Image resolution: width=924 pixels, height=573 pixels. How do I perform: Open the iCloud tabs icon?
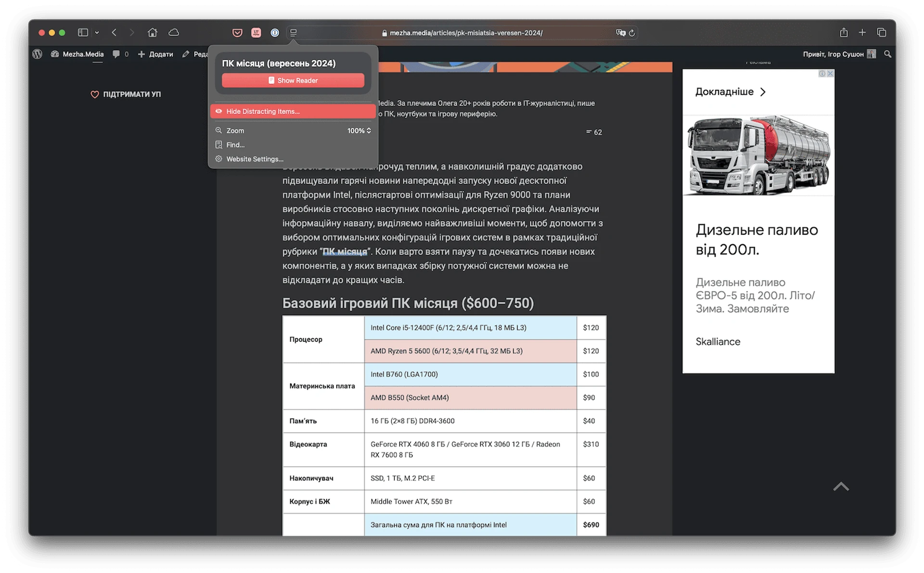pos(174,33)
